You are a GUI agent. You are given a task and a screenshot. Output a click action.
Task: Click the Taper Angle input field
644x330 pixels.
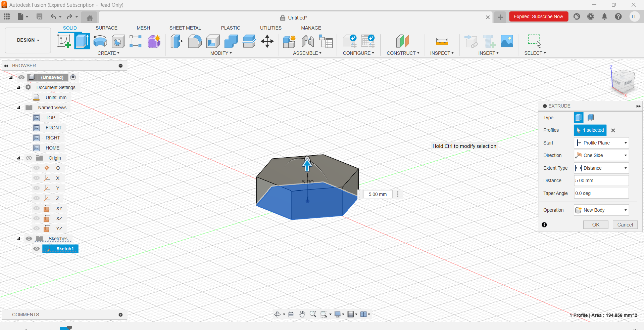click(601, 193)
